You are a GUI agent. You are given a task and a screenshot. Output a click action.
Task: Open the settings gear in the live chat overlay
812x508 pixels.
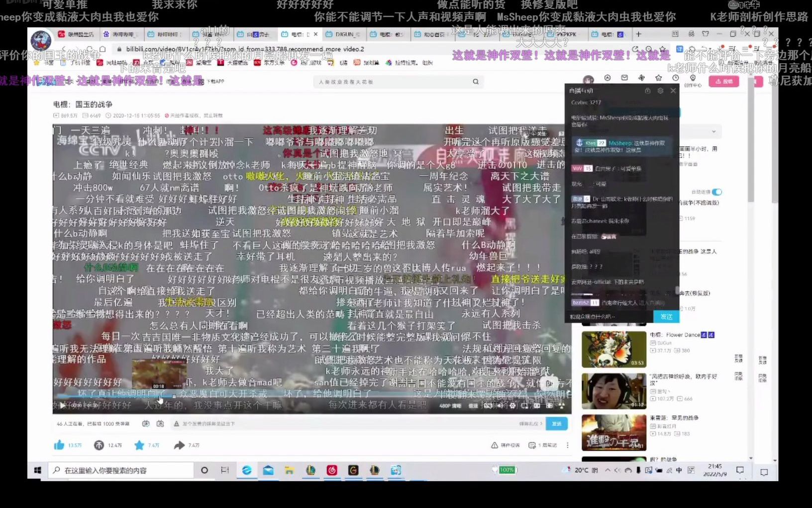660,91
